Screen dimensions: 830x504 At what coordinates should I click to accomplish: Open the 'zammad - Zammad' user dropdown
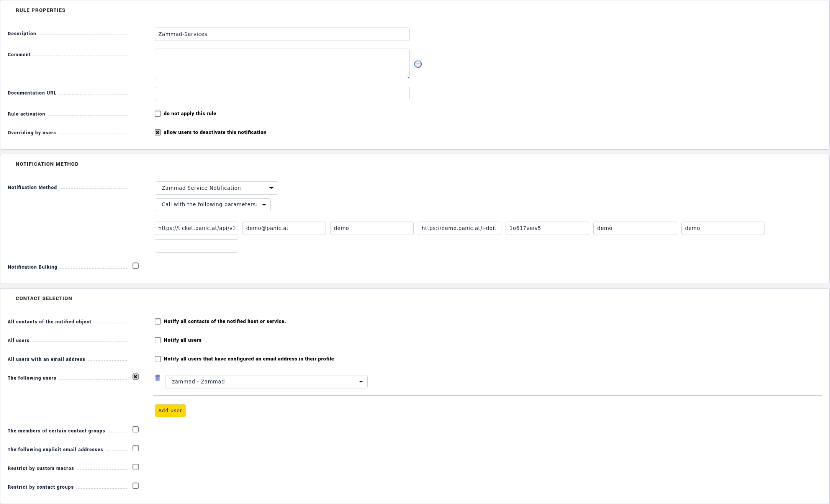coord(266,382)
